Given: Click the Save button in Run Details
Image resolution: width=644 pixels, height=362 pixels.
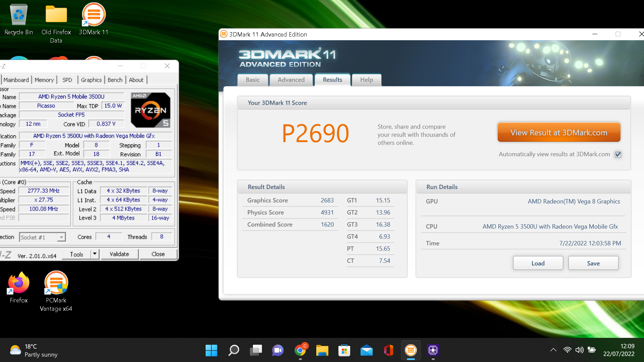Looking at the screenshot, I should pyautogui.click(x=593, y=263).
